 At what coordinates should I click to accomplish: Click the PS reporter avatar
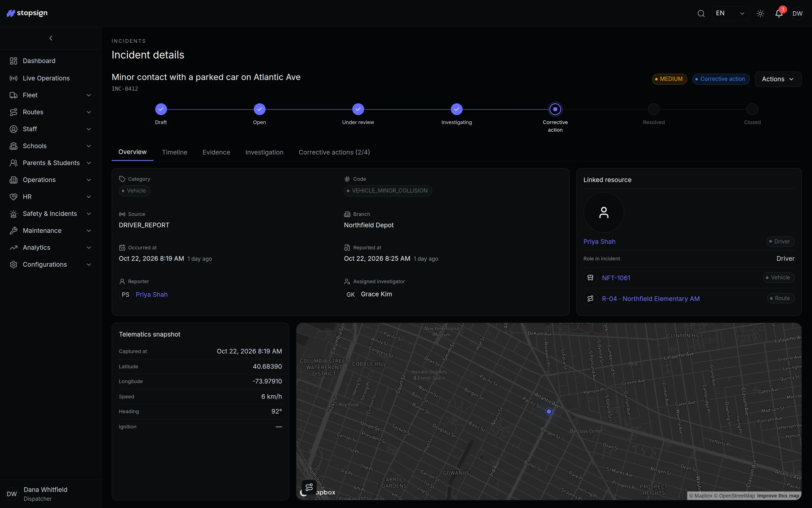[126, 295]
